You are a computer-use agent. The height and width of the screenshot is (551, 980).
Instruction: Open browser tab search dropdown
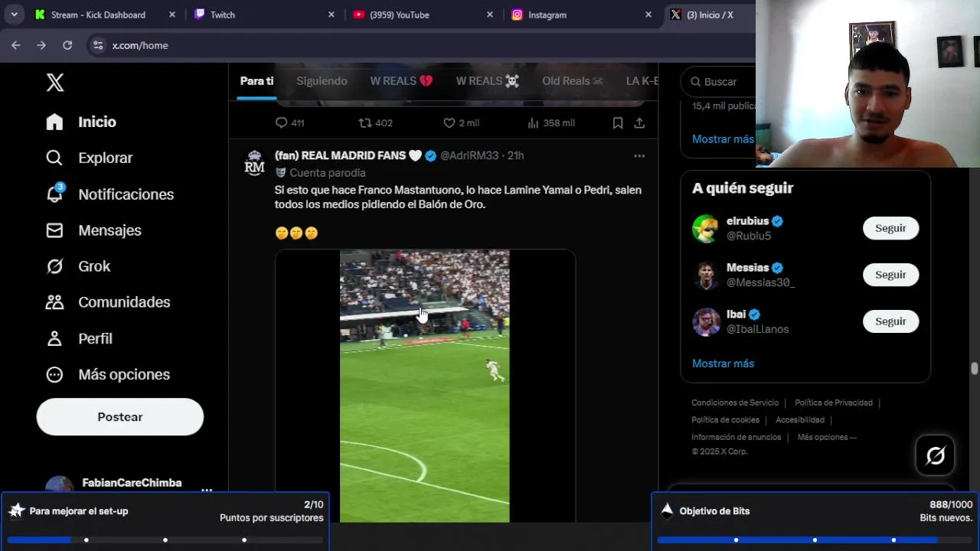point(14,15)
